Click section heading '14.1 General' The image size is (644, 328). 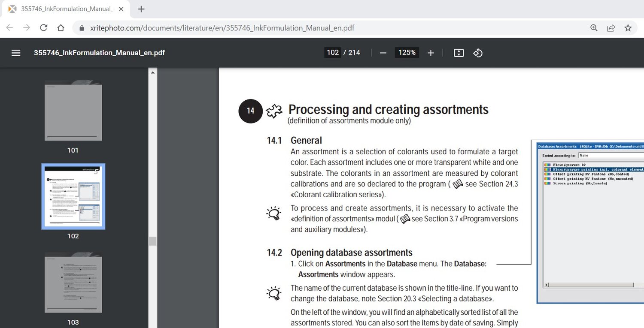(x=294, y=140)
